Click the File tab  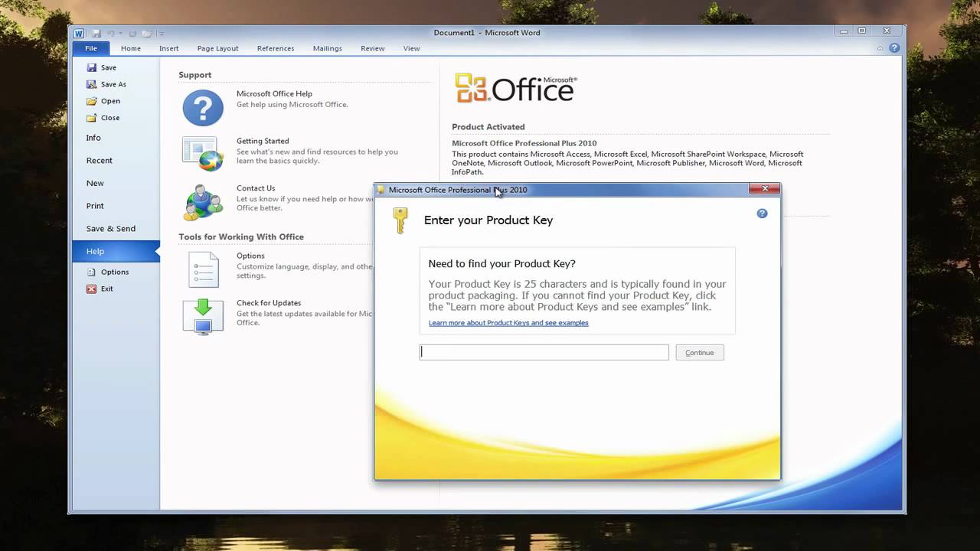pos(91,48)
